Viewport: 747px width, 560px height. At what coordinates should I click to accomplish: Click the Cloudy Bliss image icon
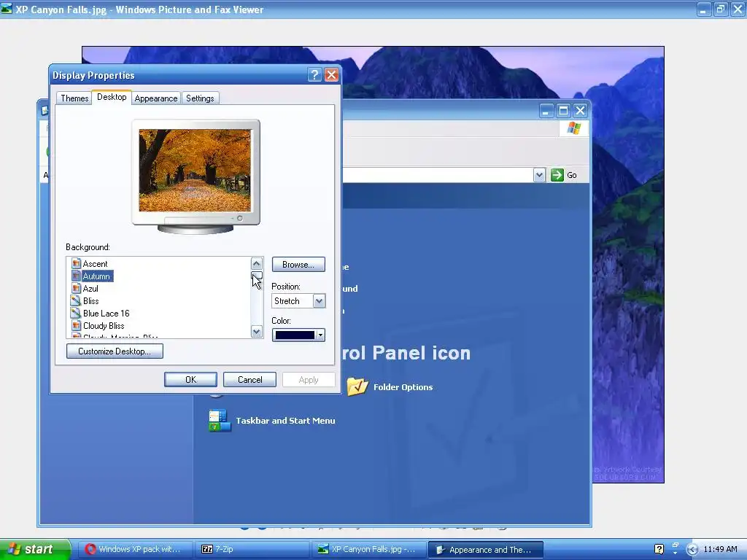(76, 325)
